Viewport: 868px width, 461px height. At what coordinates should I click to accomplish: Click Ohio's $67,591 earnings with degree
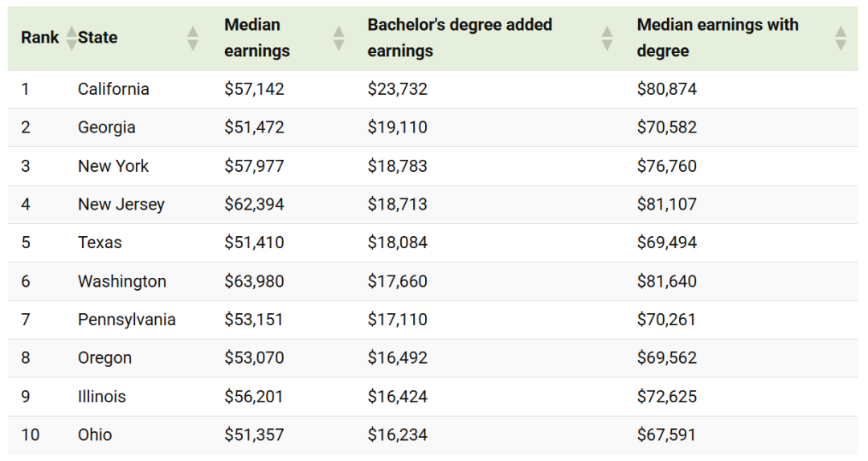[666, 435]
